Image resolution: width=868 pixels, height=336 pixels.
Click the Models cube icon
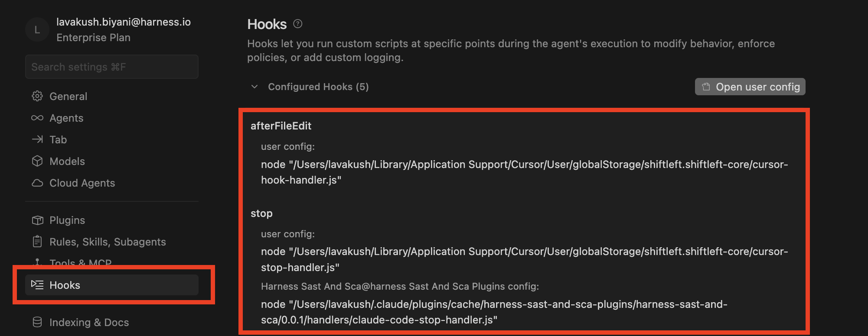[37, 161]
